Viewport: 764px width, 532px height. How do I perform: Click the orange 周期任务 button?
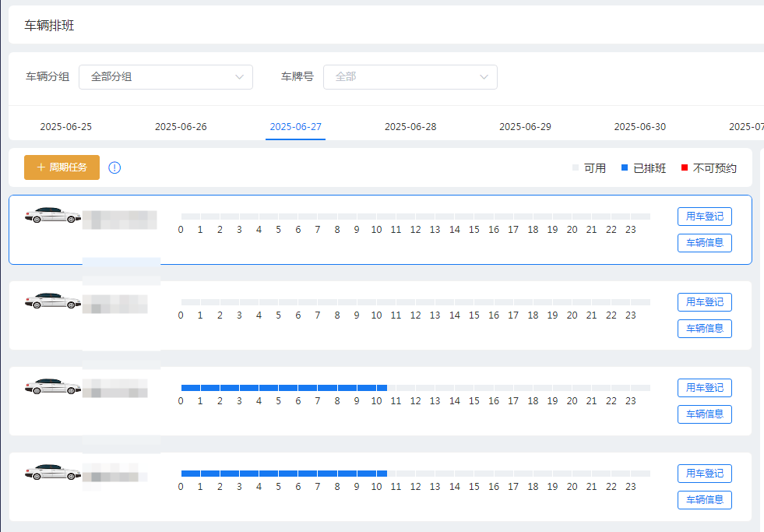click(x=62, y=167)
